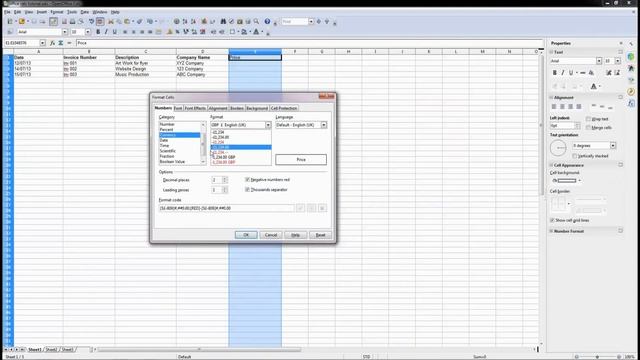Toggle Thousands separator checkbox
Image resolution: width=640 pixels, height=360 pixels.
tap(247, 190)
